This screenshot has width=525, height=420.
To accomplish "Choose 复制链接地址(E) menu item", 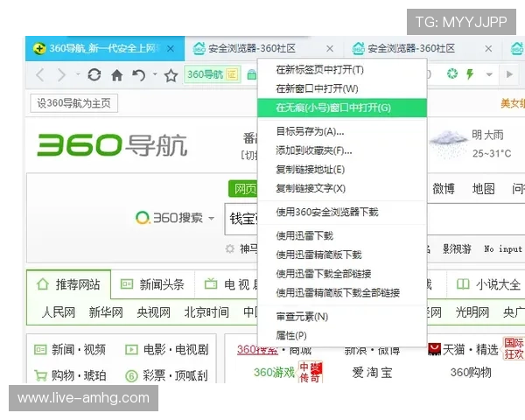I will pos(342,170).
